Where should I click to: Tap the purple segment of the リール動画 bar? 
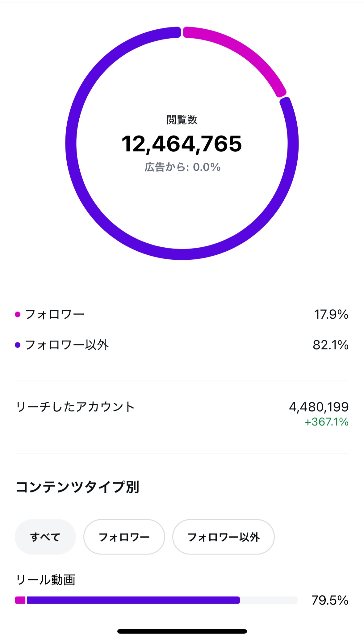point(133,600)
